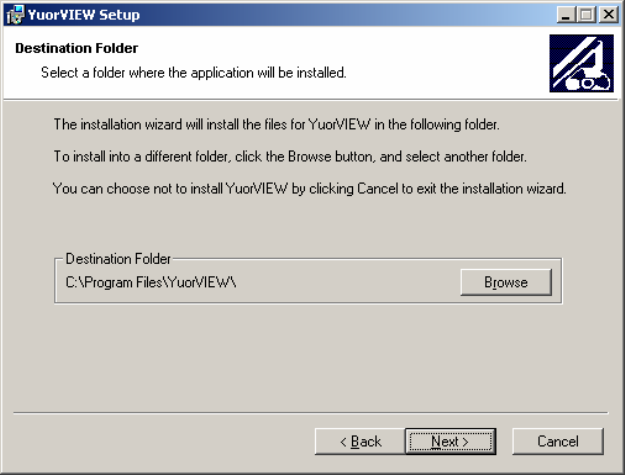Screen dimensions: 625x475
Task: Select the 'YuorVIEW Setup' title bar text
Action: (x=84, y=15)
